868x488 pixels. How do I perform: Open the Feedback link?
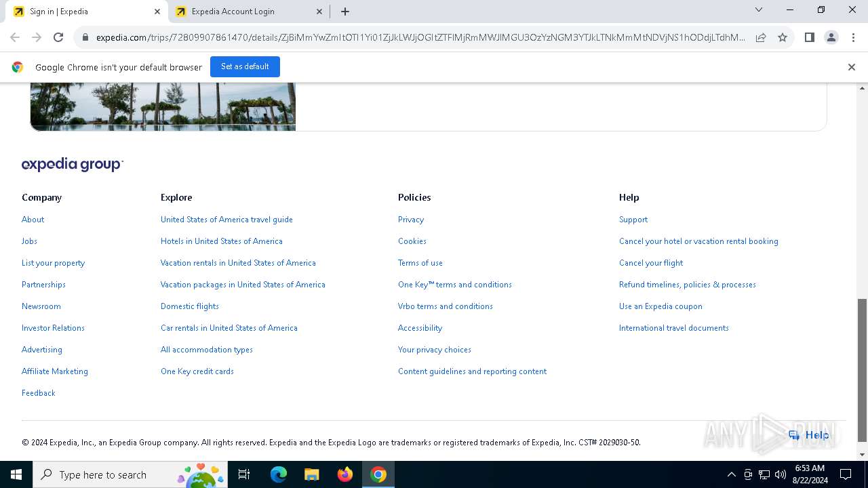click(39, 393)
